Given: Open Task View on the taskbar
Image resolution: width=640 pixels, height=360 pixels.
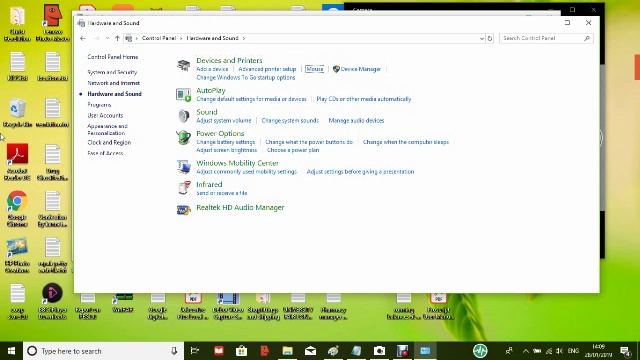Looking at the screenshot, I should point(195,351).
